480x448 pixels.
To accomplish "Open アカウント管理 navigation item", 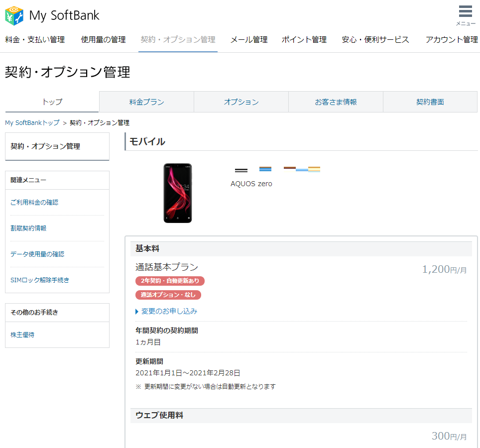I will coord(452,40).
